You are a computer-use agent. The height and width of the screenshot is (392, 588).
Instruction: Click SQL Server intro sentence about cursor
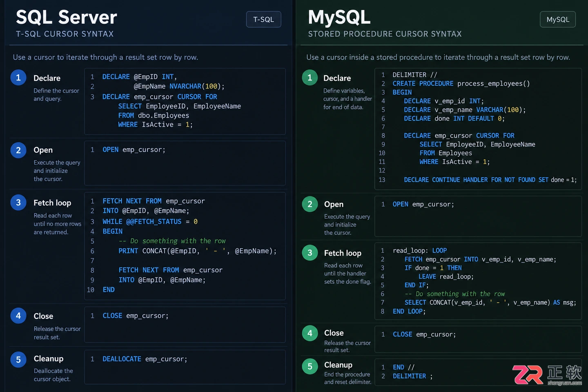click(x=105, y=57)
